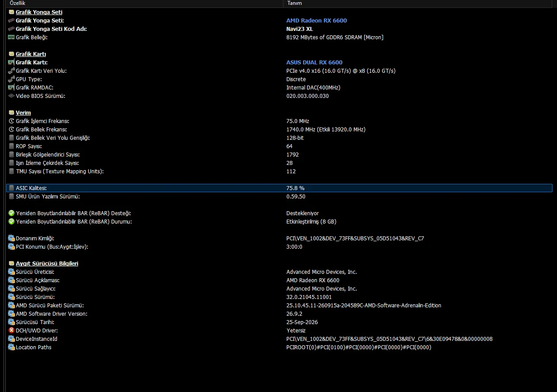
Task: Click the bus icon next to Grafik Kartı Veri Yolu
Action: point(11,71)
